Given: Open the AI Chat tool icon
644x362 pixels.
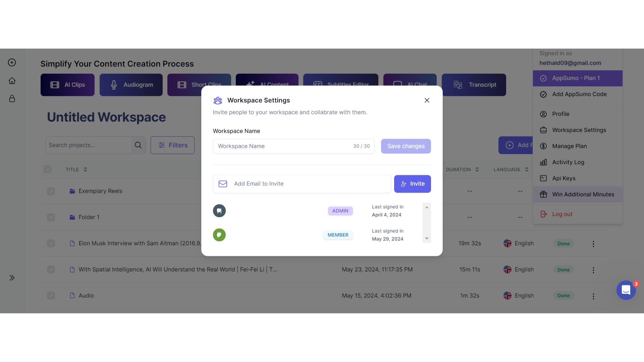Looking at the screenshot, I should tap(397, 85).
